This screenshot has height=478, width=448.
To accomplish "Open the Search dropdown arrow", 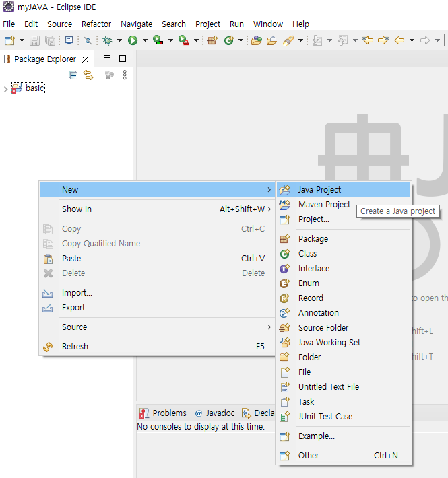I will 300,40.
